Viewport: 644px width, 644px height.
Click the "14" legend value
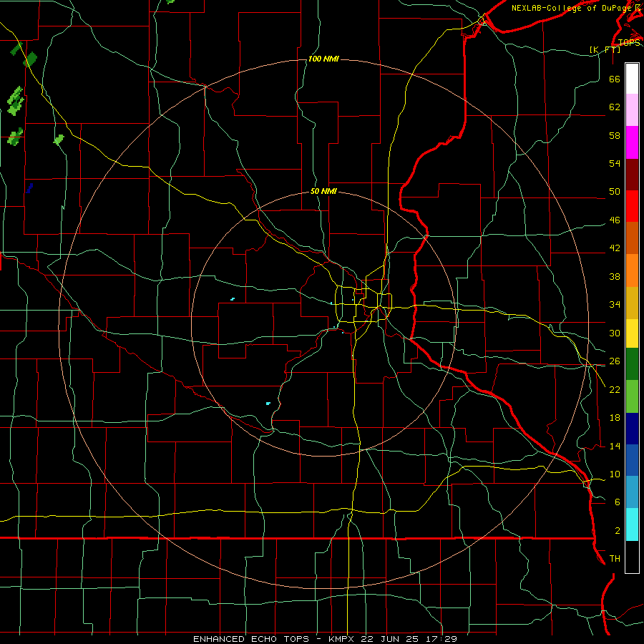615,446
